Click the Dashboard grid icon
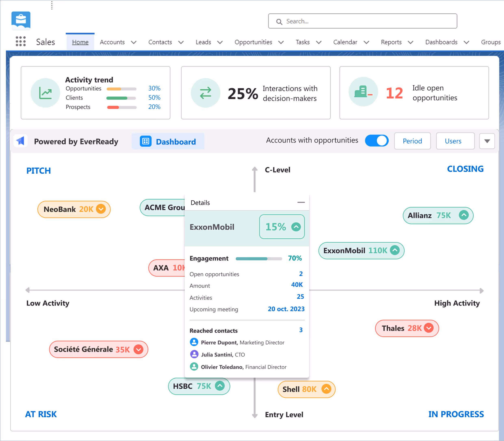The image size is (504, 441). (x=146, y=141)
